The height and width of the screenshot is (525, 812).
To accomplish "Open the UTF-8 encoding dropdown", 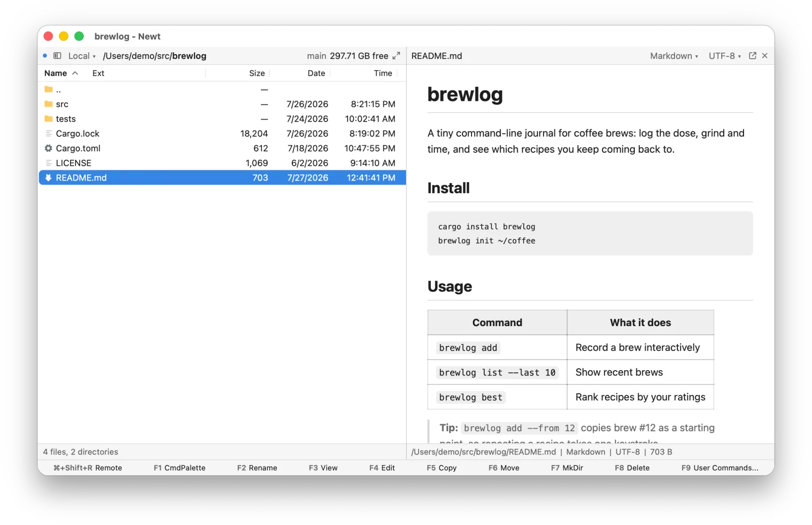I will click(x=725, y=56).
